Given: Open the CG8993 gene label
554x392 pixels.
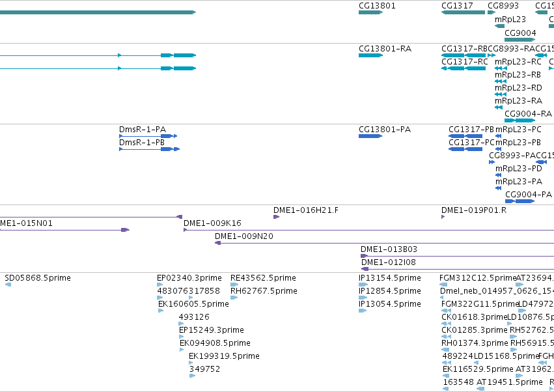Looking at the screenshot, I should coord(503,6).
